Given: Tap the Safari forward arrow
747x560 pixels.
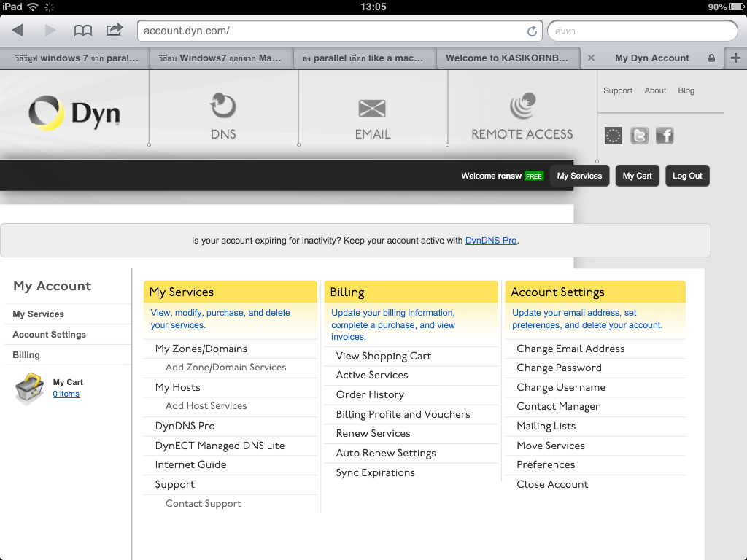Looking at the screenshot, I should pos(50,31).
